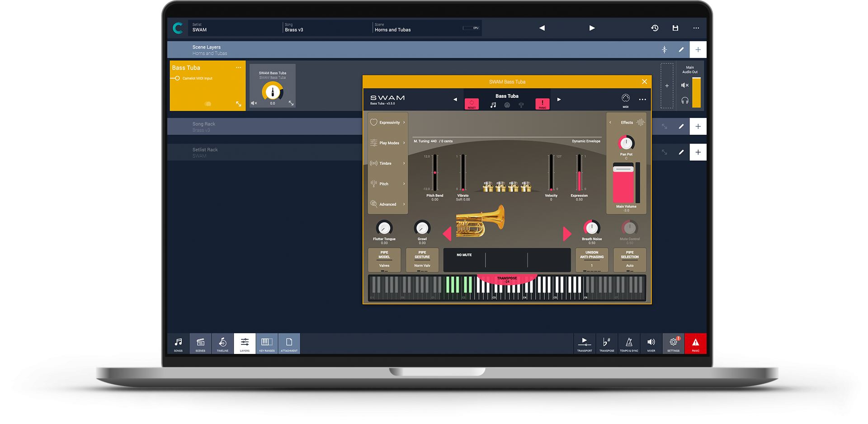Click the Unison Anti-Phasing selector
The image size is (868, 424).
pyautogui.click(x=592, y=260)
